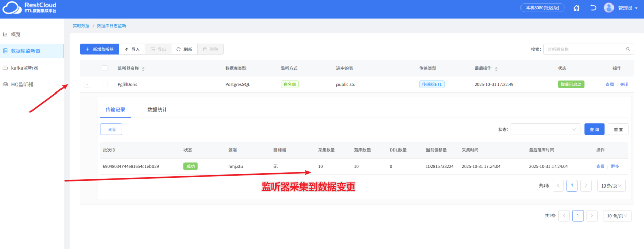Click the 新增监听器 button
This screenshot has width=644, height=249.
click(100, 49)
